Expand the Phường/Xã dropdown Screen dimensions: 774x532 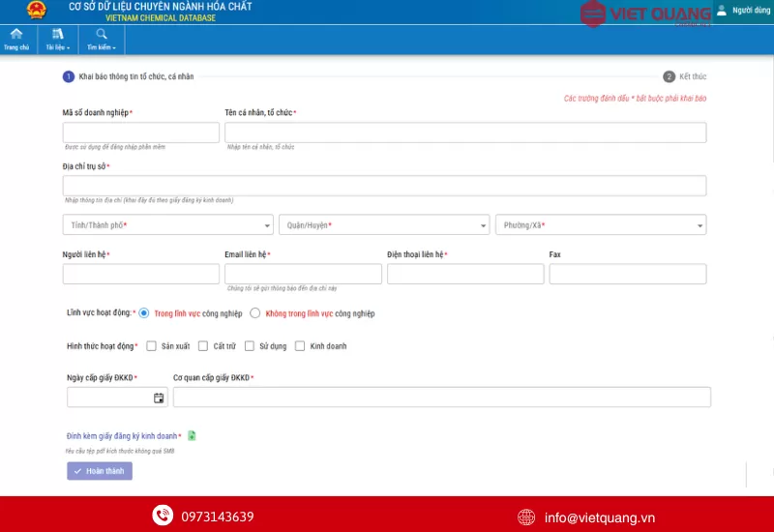pyautogui.click(x=600, y=225)
